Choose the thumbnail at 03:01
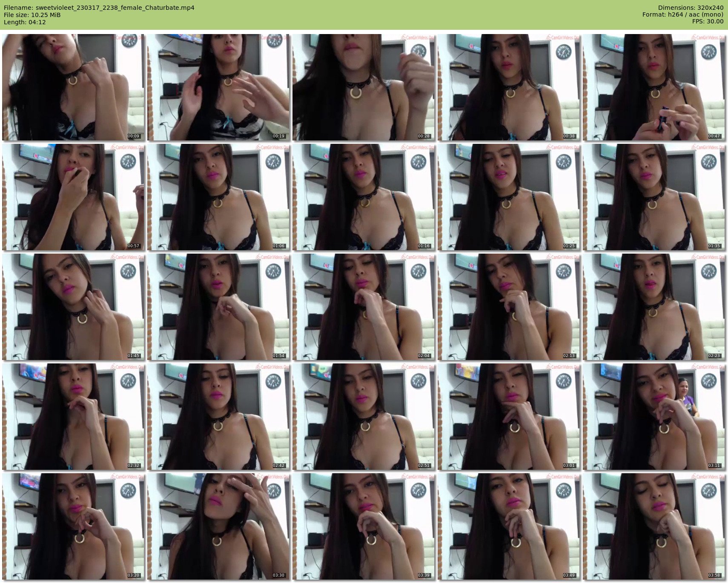This screenshot has height=583, width=728. click(x=509, y=417)
